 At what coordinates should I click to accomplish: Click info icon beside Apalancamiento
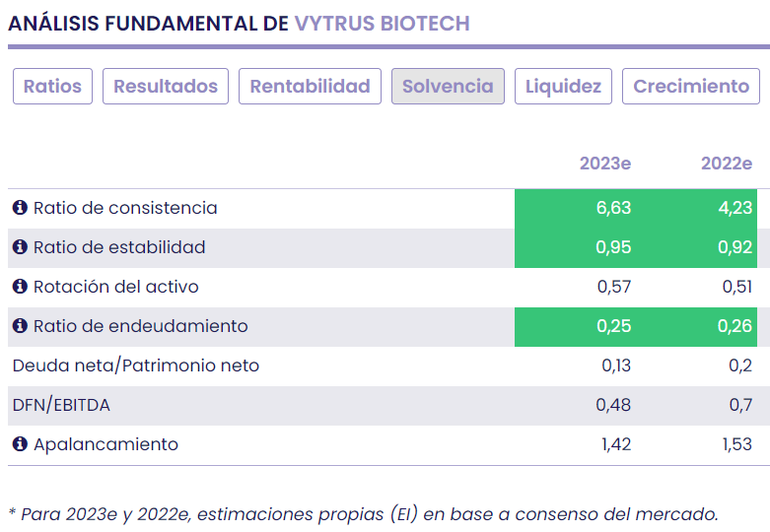[x=20, y=444]
